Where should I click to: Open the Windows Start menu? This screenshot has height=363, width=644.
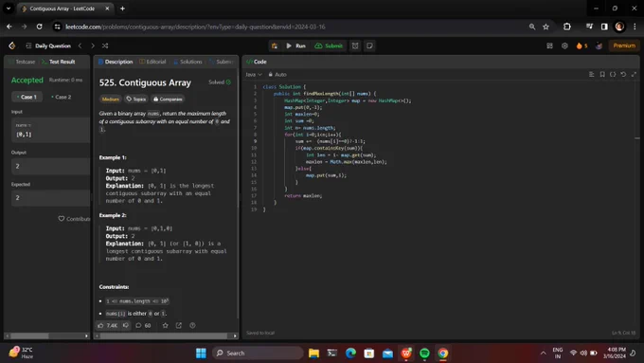pyautogui.click(x=201, y=354)
